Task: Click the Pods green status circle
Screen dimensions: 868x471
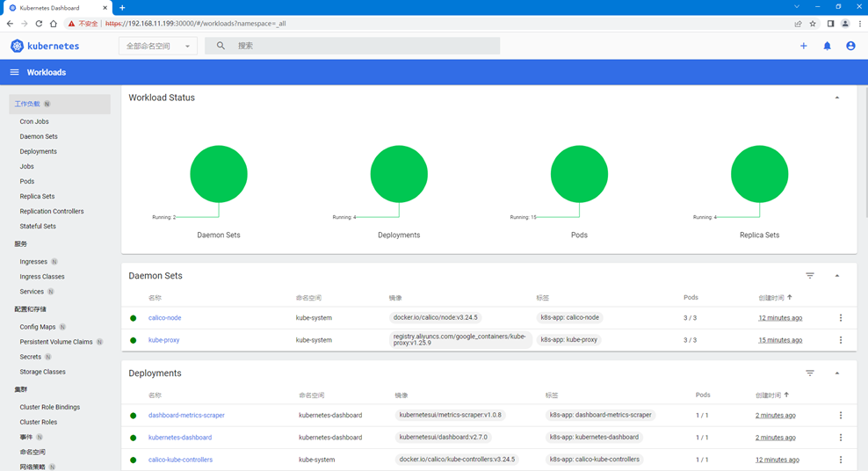Action: (579, 174)
